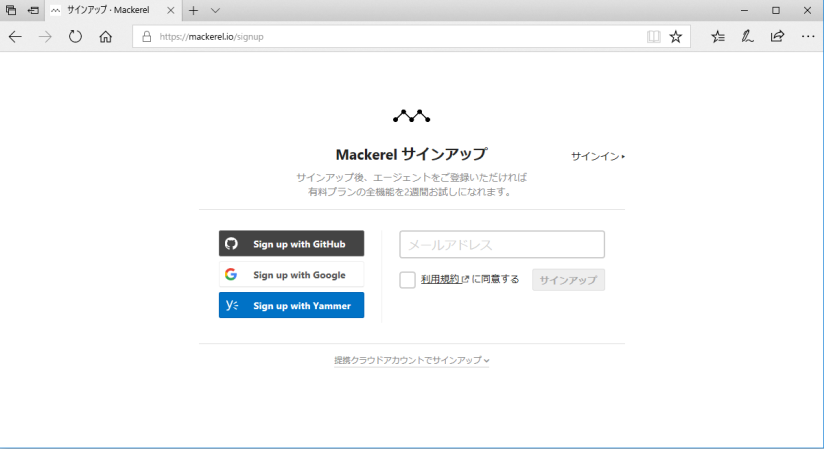Open the favorites hub icon
The height and width of the screenshot is (449, 824).
coord(718,37)
